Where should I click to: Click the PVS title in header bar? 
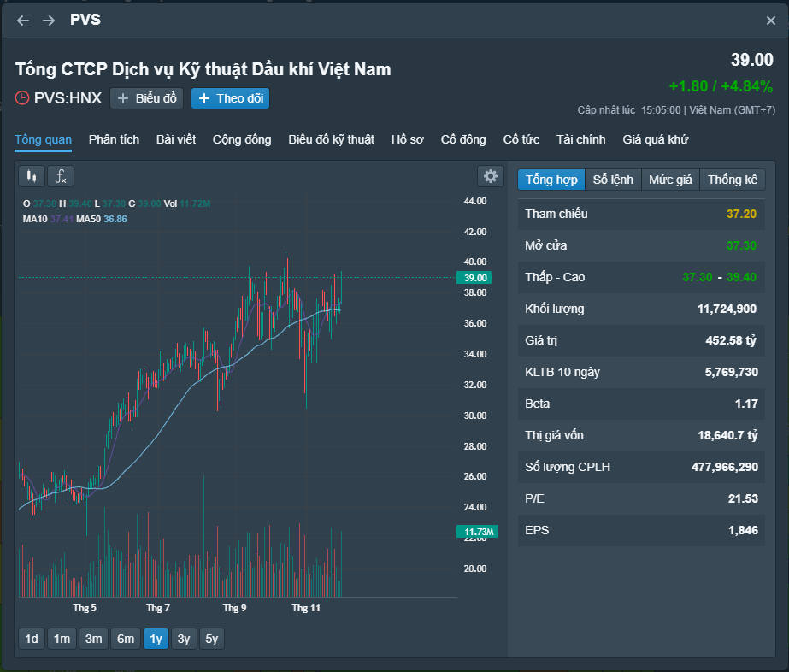85,20
